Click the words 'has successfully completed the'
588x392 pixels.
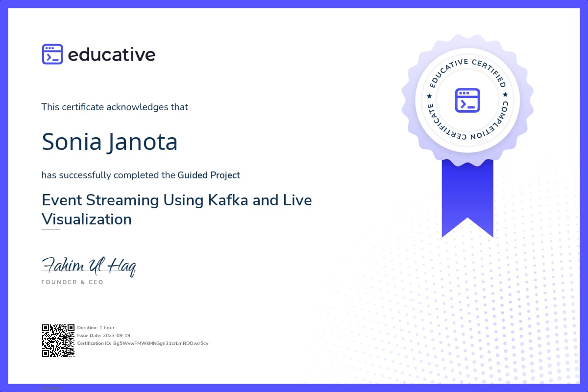(108, 175)
